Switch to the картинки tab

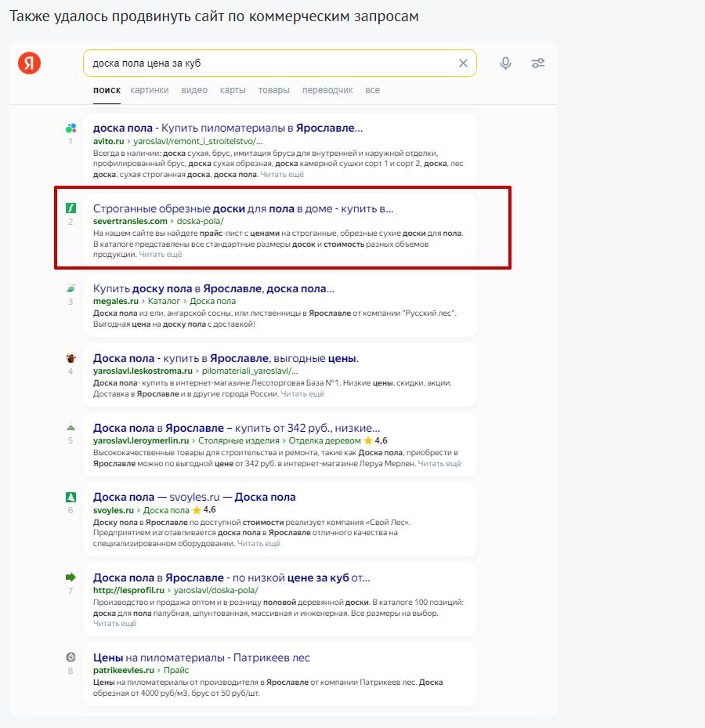tap(150, 90)
